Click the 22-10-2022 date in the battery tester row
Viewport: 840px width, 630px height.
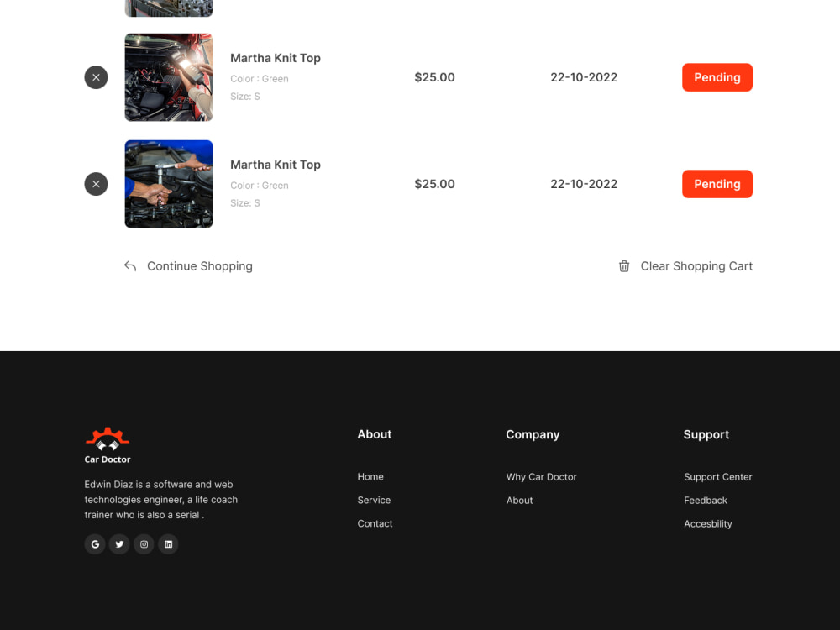click(x=584, y=77)
